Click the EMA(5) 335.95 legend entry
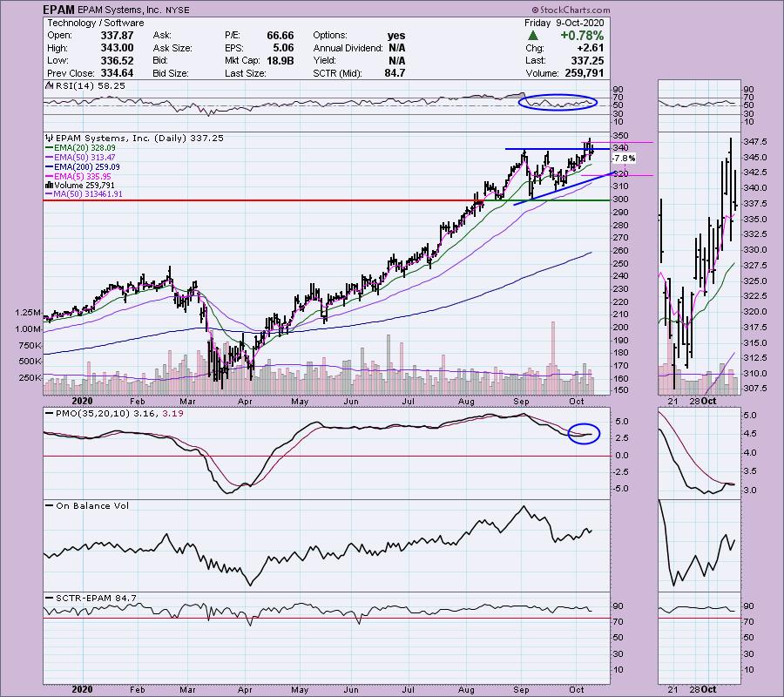 [78, 177]
